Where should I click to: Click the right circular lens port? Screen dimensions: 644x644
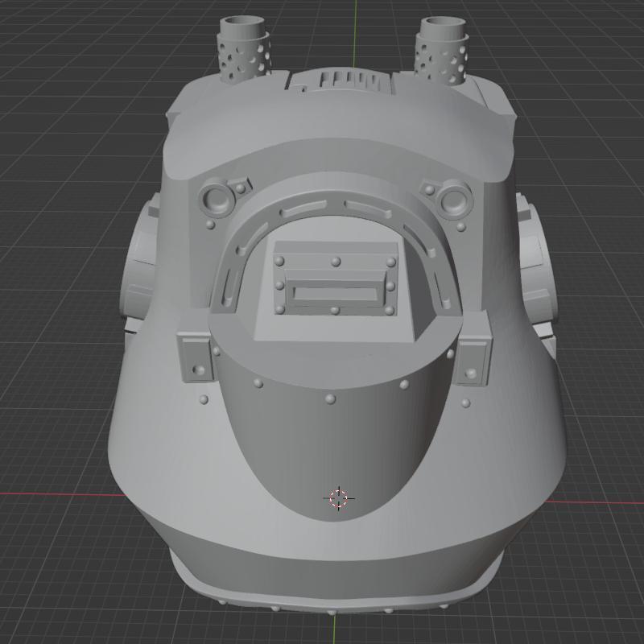coord(453,200)
